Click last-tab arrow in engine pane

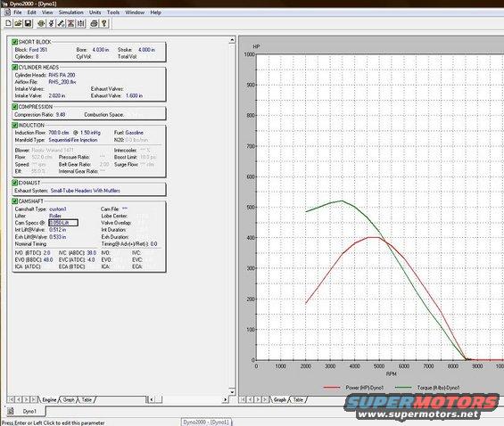click(33, 399)
